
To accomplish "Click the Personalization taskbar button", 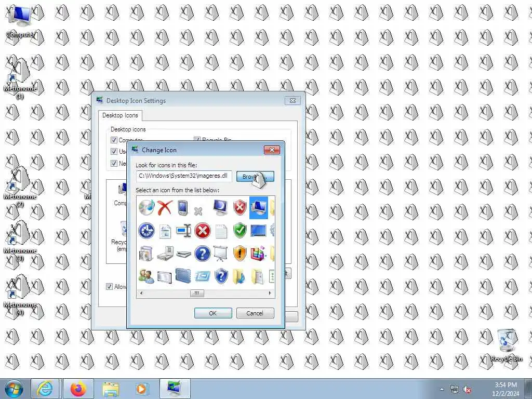I will click(x=175, y=389).
